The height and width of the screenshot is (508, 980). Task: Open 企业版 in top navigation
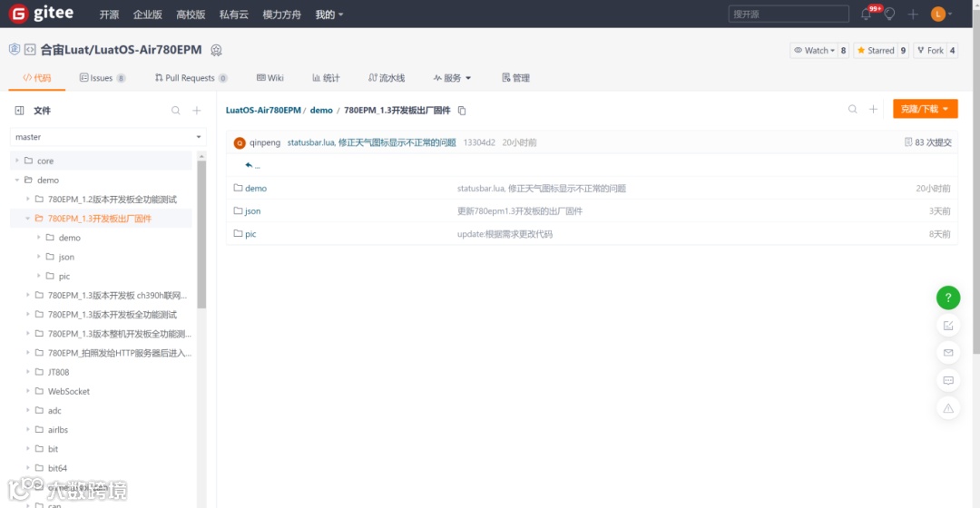point(148,15)
